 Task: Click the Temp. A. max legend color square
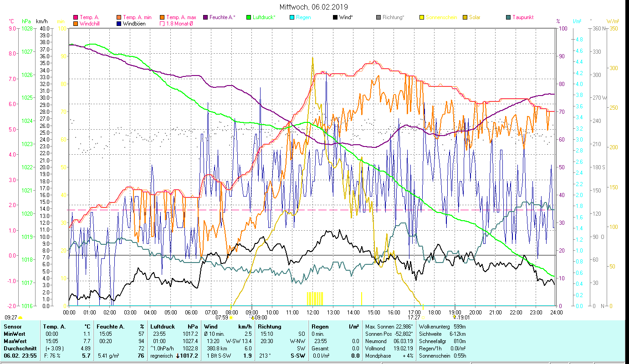coord(162,18)
